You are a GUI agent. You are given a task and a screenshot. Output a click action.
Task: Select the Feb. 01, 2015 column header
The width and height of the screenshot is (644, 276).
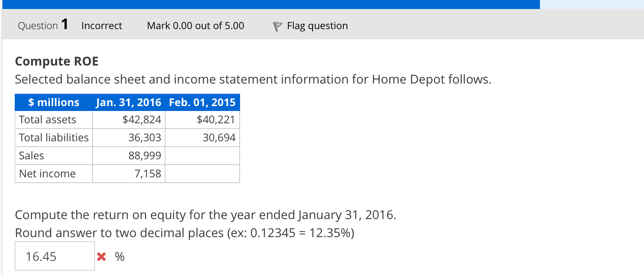202,102
